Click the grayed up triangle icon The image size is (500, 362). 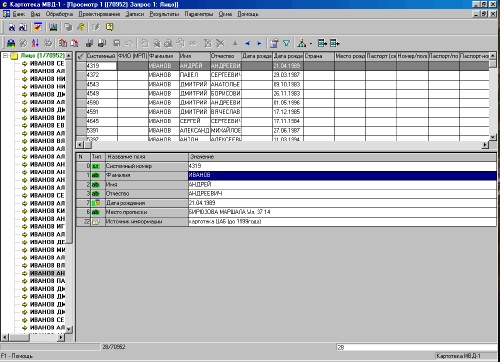click(x=235, y=43)
